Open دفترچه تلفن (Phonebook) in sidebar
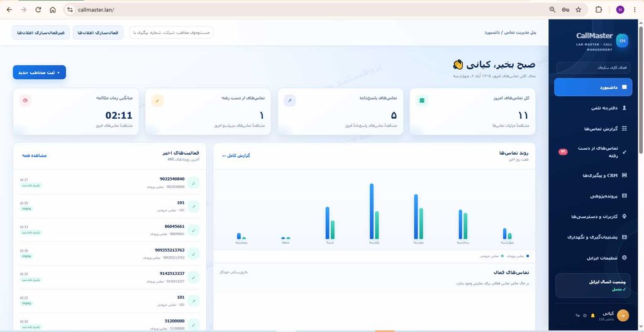 pyautogui.click(x=593, y=108)
